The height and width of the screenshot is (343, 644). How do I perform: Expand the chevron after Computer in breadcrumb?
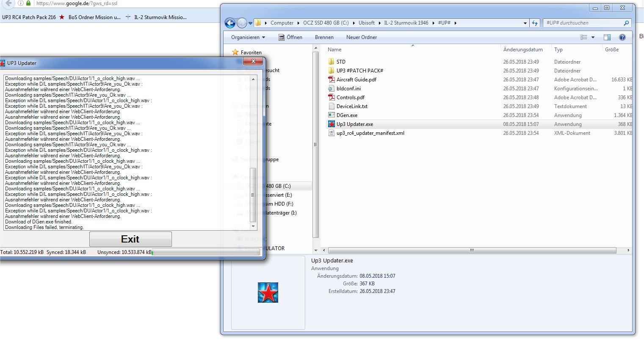click(x=298, y=23)
